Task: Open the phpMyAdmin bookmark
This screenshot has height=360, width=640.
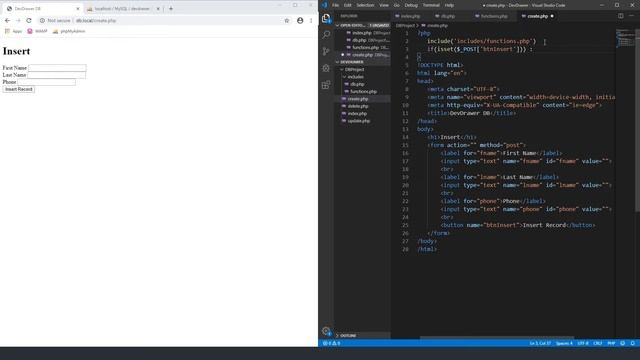Action: [x=69, y=31]
